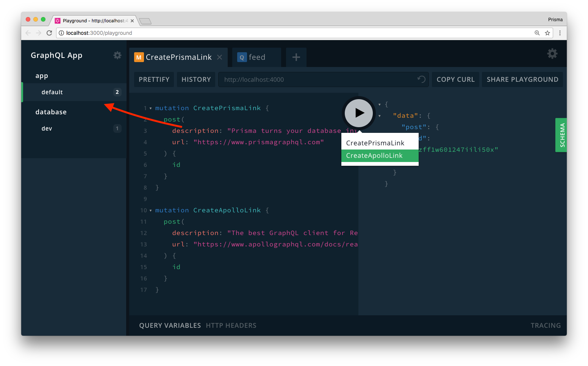Execute the mutation with the play button

pyautogui.click(x=358, y=113)
